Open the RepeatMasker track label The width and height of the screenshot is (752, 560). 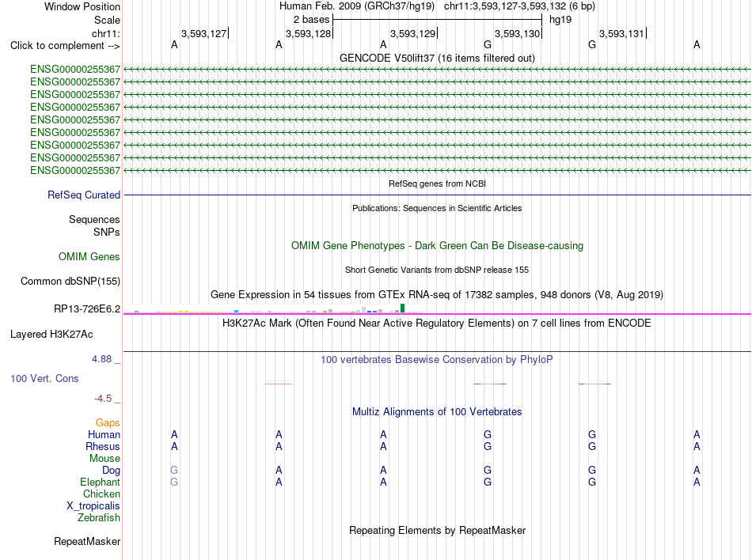87,541
